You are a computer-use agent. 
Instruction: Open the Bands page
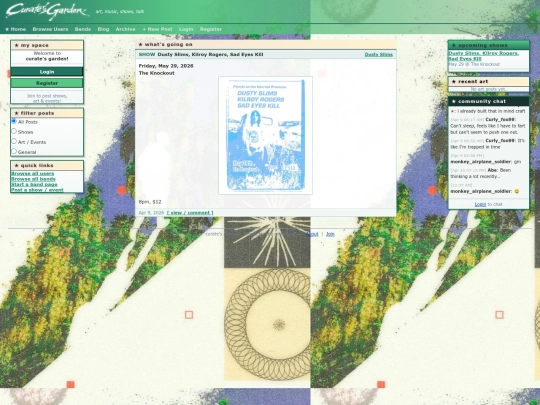(83, 29)
